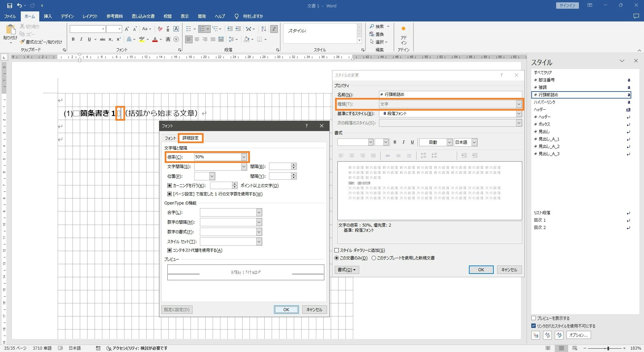The height and width of the screenshot is (352, 644).
Task: Select the new documents from template radio button
Action: click(x=374, y=258)
